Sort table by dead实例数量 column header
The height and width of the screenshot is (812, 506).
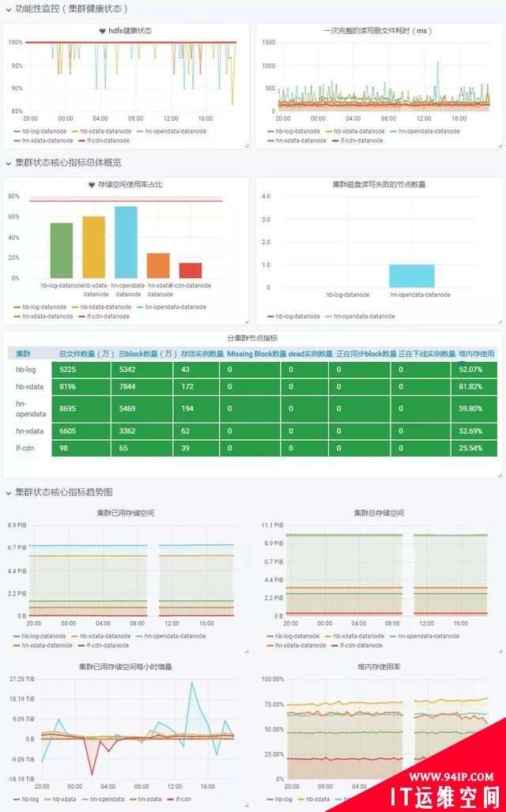pos(311,354)
